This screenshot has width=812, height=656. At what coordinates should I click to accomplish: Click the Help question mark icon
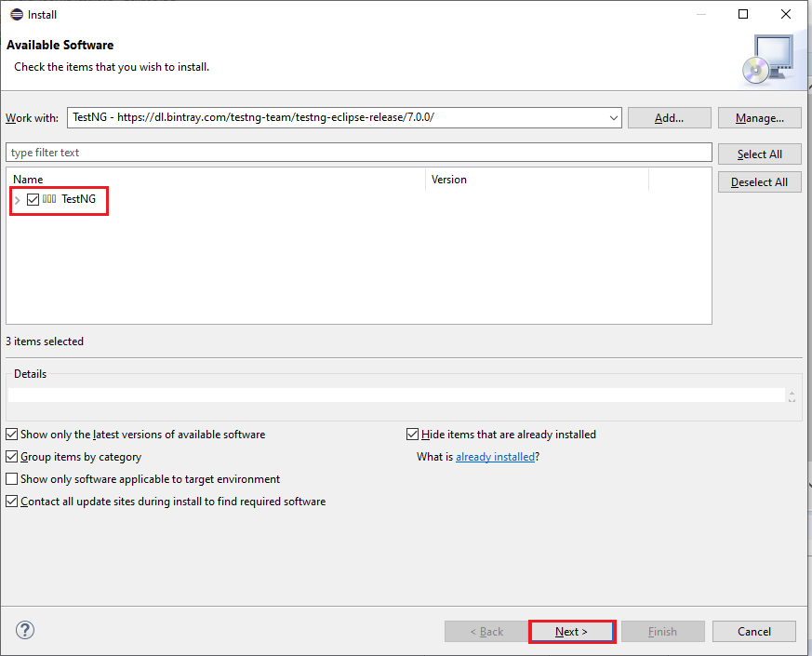click(25, 630)
